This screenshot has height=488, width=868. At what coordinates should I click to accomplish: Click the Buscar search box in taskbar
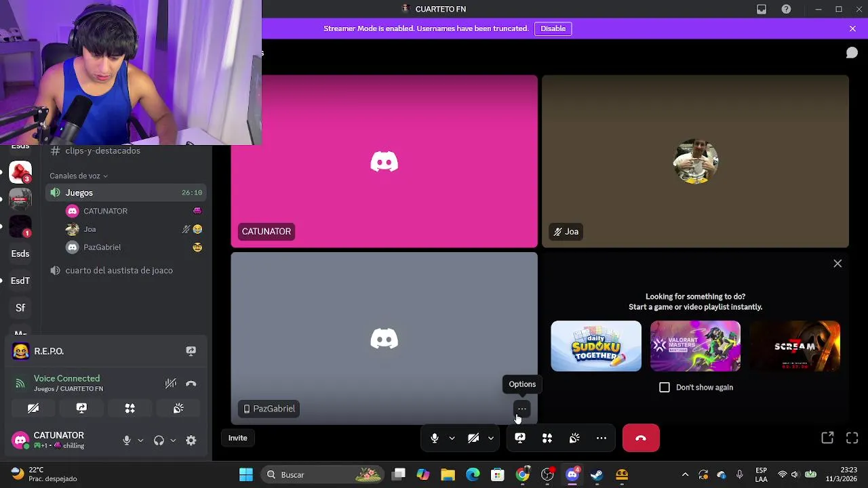pos(323,474)
